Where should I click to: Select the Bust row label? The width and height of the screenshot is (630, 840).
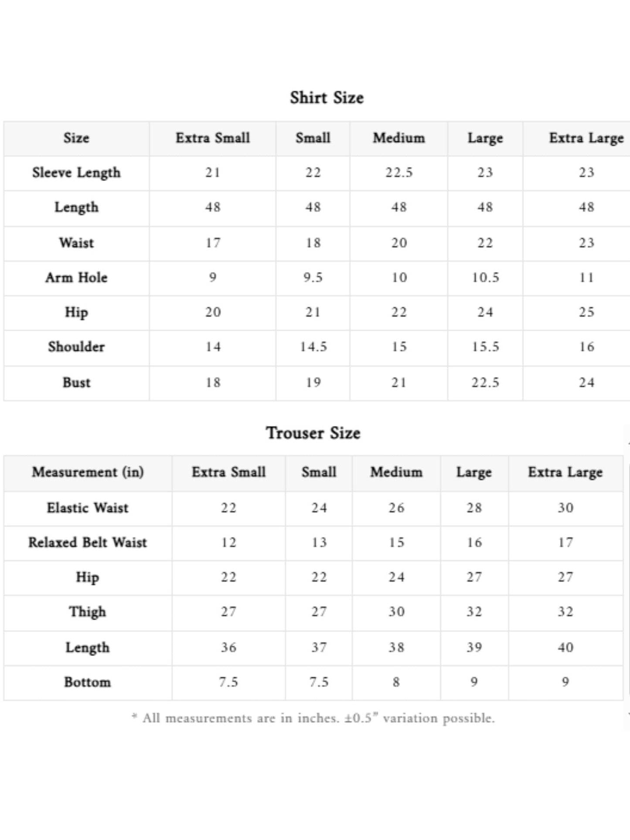pos(76,383)
